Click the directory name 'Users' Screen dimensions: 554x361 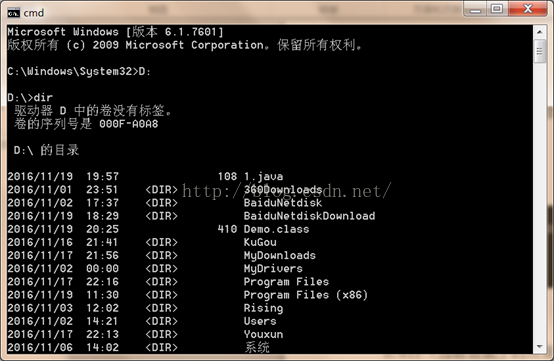coord(260,321)
